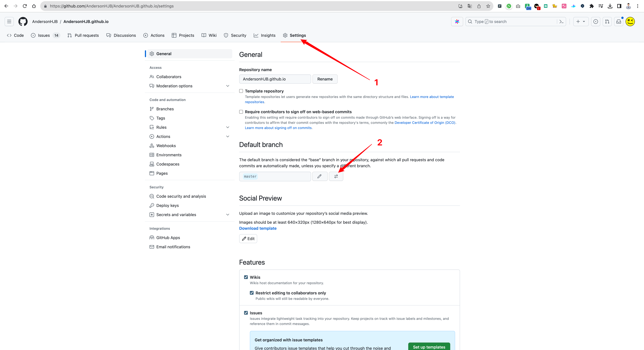This screenshot has width=644, height=350.
Task: Uncheck Restrict editing to collaborators only
Action: tap(252, 293)
